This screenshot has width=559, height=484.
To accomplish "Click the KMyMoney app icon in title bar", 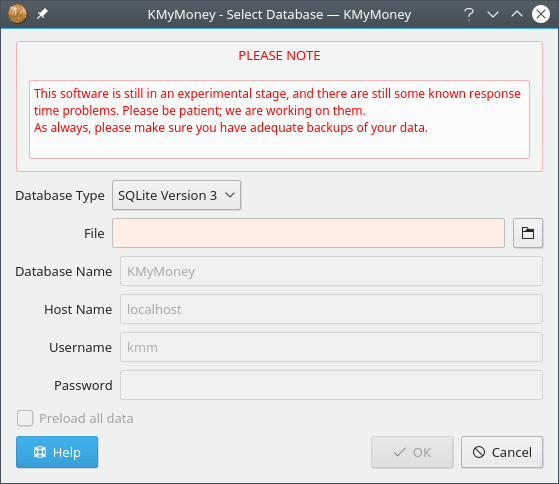I will tap(17, 14).
